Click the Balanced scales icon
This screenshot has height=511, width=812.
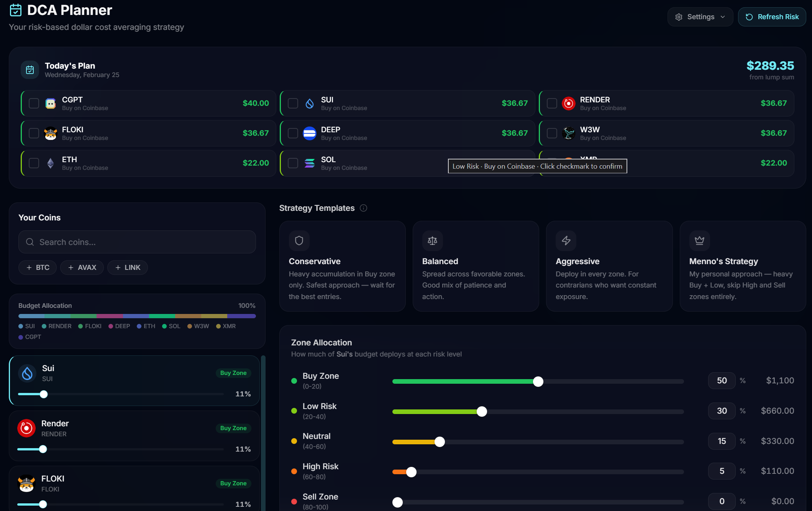[x=432, y=240]
